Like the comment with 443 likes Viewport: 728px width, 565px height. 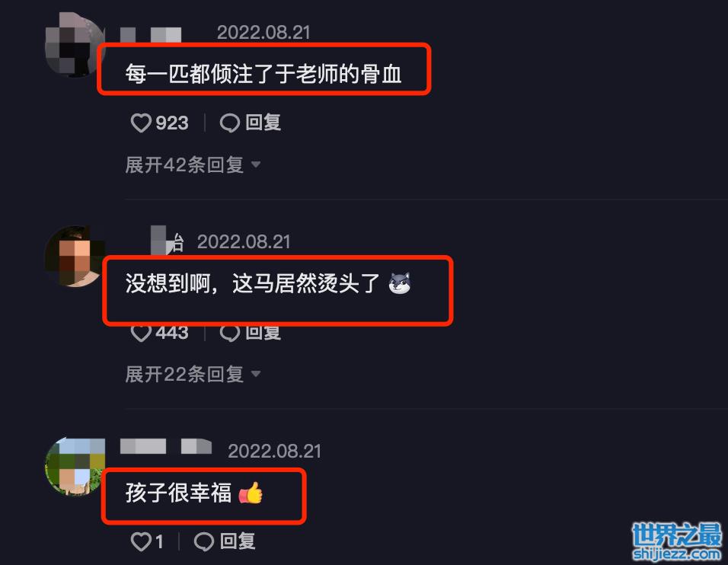141,334
